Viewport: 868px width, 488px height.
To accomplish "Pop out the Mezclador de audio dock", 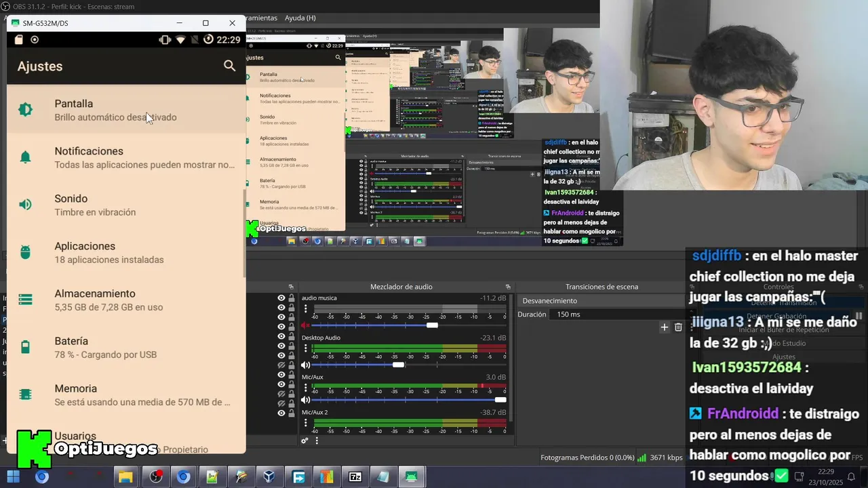I will tap(508, 287).
